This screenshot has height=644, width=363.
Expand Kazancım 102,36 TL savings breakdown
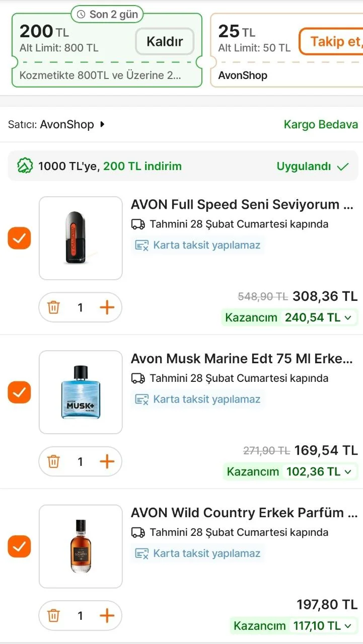(347, 471)
